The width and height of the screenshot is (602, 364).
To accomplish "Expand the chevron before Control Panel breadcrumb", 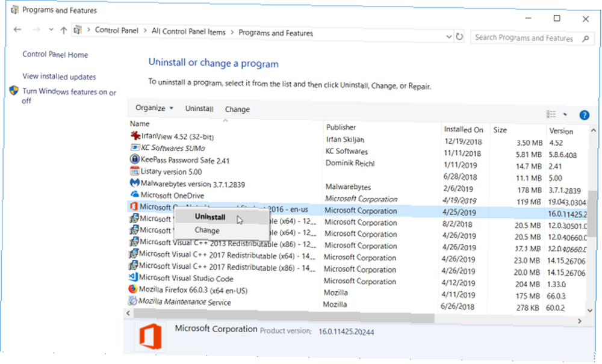I will 88,30.
